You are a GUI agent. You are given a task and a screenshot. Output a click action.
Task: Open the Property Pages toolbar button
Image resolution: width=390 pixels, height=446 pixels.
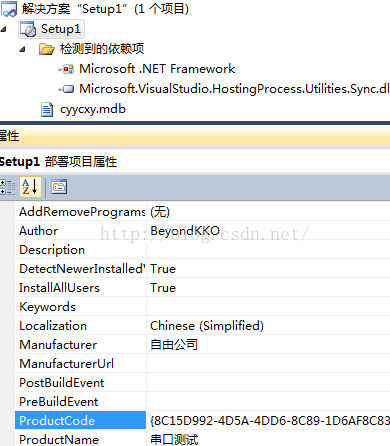[59, 187]
